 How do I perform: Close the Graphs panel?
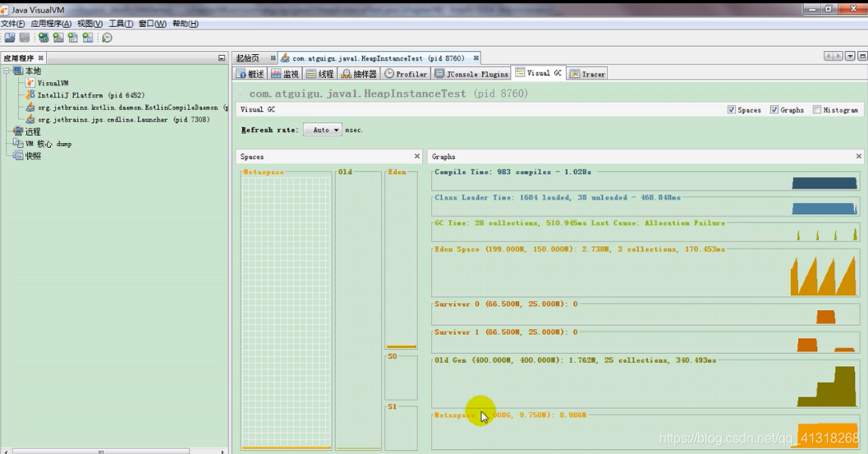[x=859, y=156]
